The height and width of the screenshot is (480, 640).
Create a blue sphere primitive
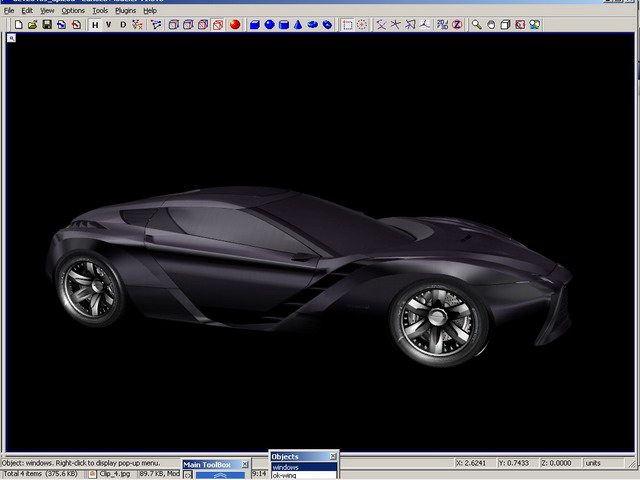[x=269, y=24]
